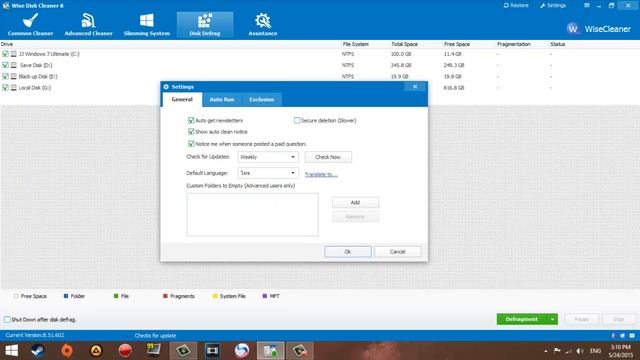Image resolution: width=640 pixels, height=360 pixels.
Task: Open the orange Origin taskbar icon
Action: point(67,351)
